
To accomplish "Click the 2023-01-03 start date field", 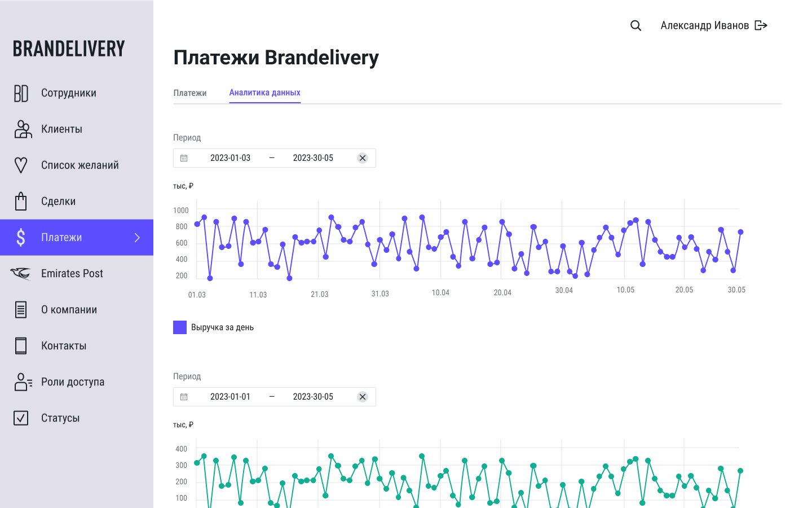I will (x=230, y=158).
